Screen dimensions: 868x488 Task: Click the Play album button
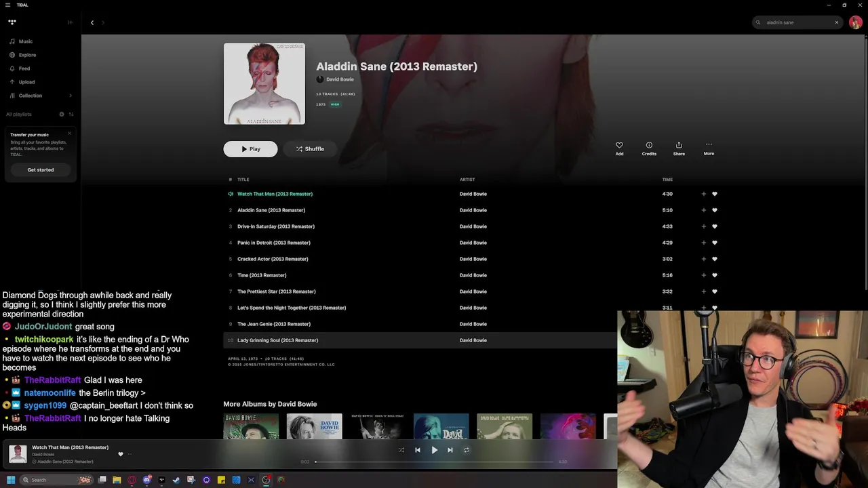250,149
